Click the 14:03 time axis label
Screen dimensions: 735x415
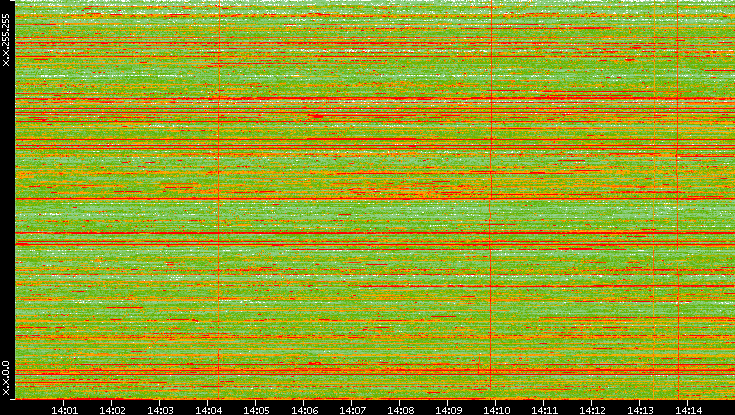[160, 410]
